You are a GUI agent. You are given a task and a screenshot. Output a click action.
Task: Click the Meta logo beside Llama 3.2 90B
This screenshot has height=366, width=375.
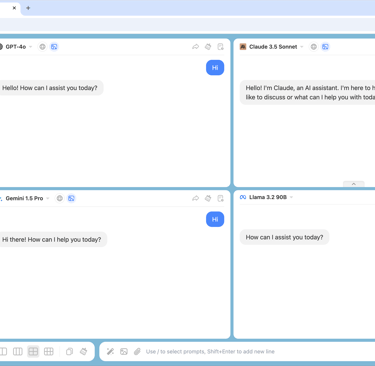[243, 197]
